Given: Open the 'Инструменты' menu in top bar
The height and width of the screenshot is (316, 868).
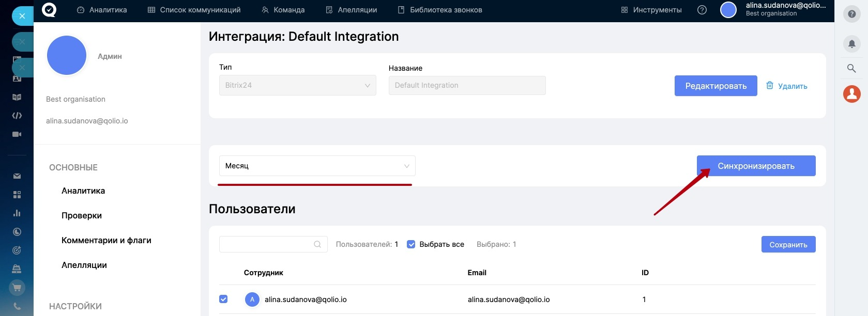Looking at the screenshot, I should [x=651, y=10].
